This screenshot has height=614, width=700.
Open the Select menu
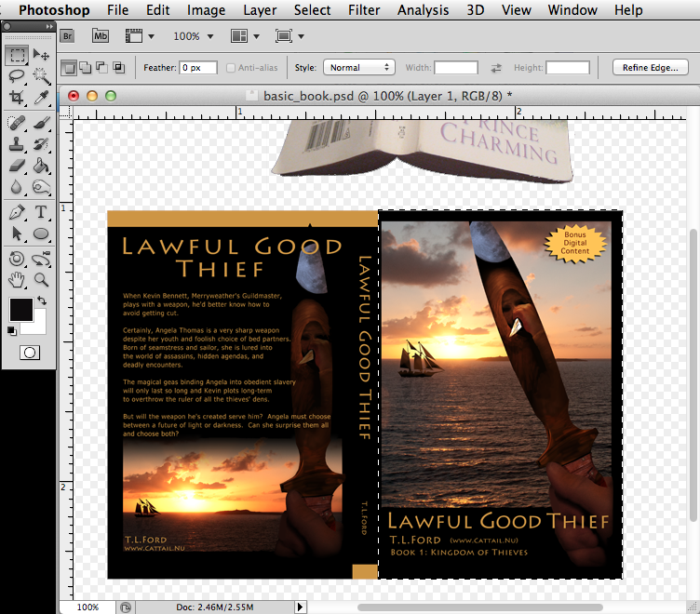coord(312,10)
